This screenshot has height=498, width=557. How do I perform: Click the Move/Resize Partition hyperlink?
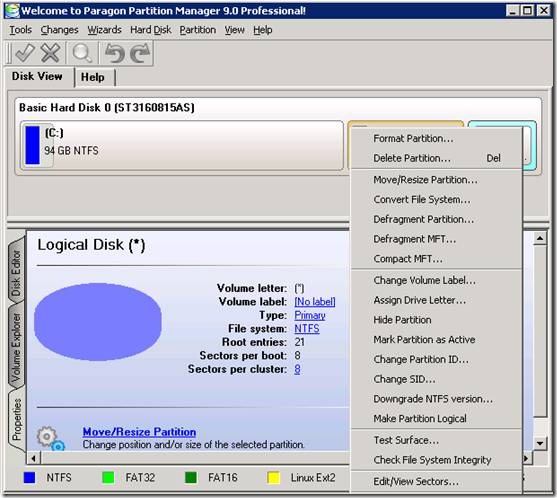(x=139, y=432)
